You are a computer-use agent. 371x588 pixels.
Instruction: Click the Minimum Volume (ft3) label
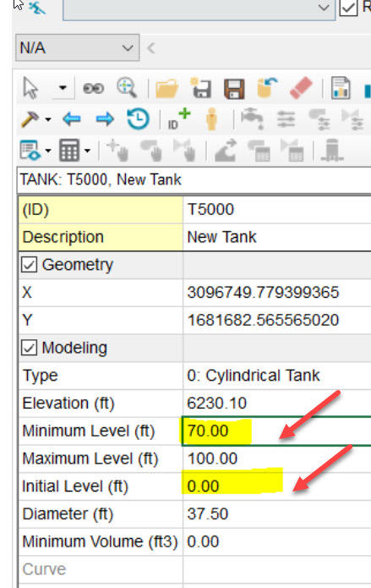[100, 542]
